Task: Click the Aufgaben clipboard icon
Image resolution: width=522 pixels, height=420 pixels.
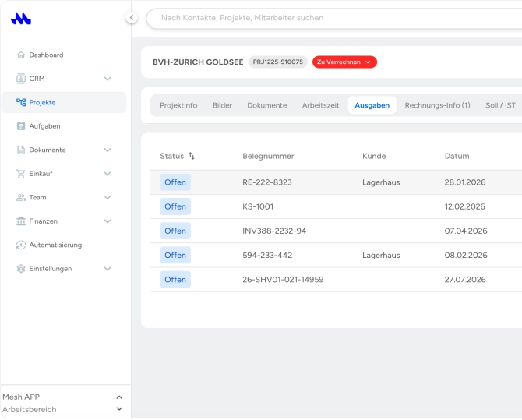Action: [21, 126]
